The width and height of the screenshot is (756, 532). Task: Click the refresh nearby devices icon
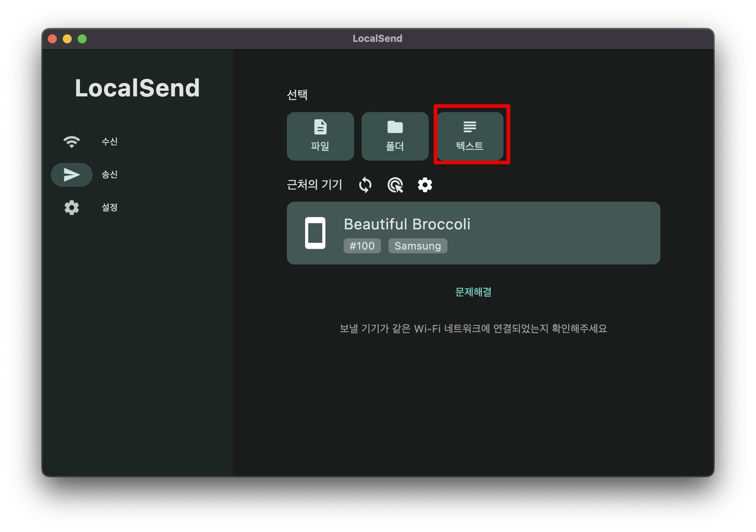[x=365, y=185]
